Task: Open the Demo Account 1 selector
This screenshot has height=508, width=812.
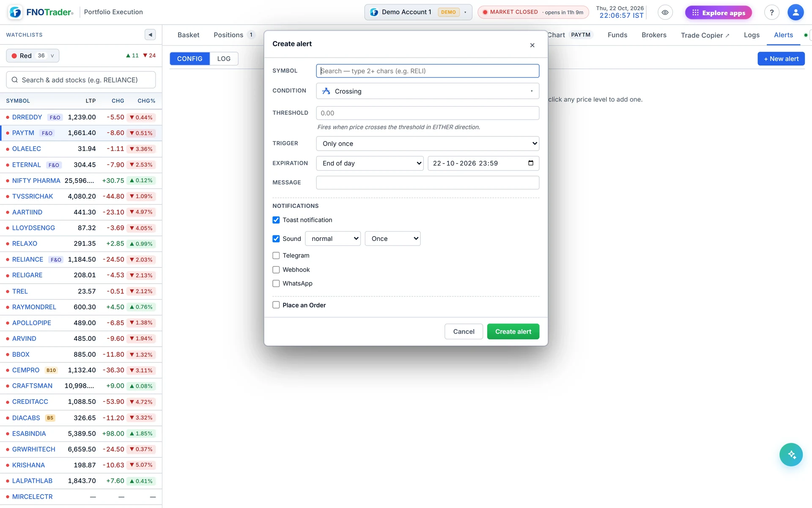Action: click(418, 12)
